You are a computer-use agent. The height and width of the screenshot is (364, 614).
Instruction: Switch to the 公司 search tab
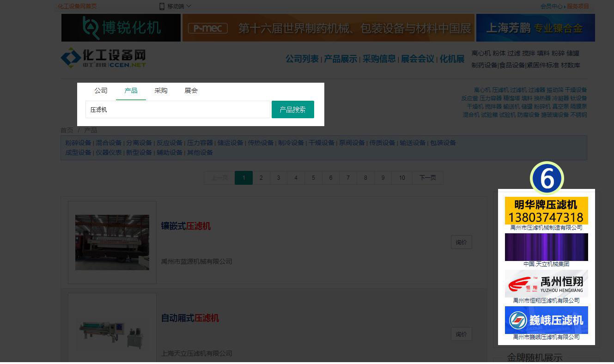click(x=101, y=91)
